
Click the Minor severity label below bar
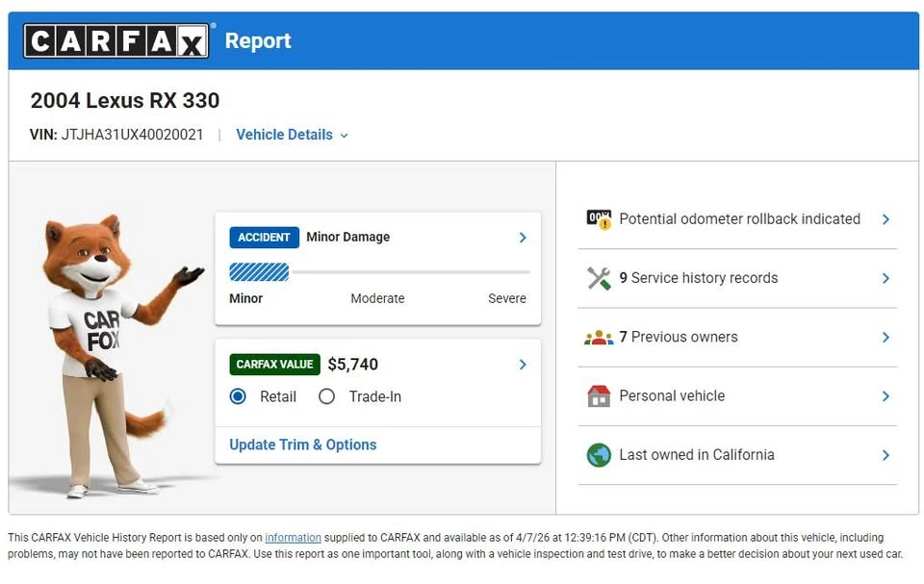(x=245, y=299)
